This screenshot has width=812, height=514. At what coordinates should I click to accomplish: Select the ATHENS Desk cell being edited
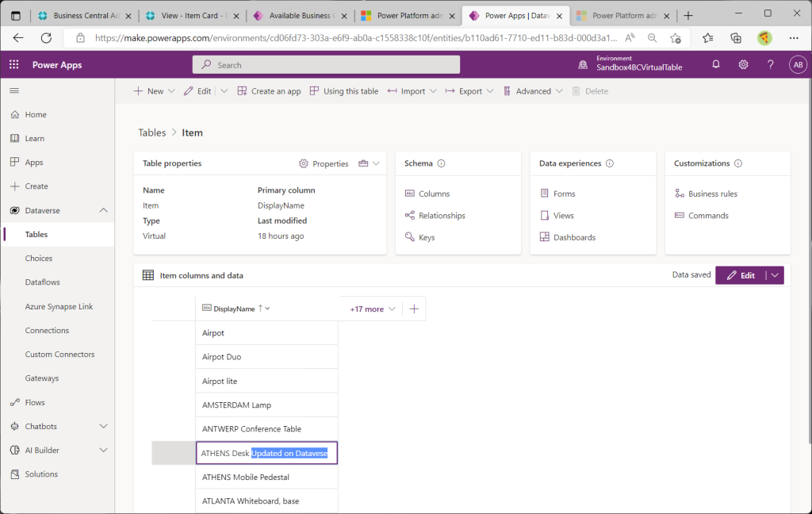266,453
